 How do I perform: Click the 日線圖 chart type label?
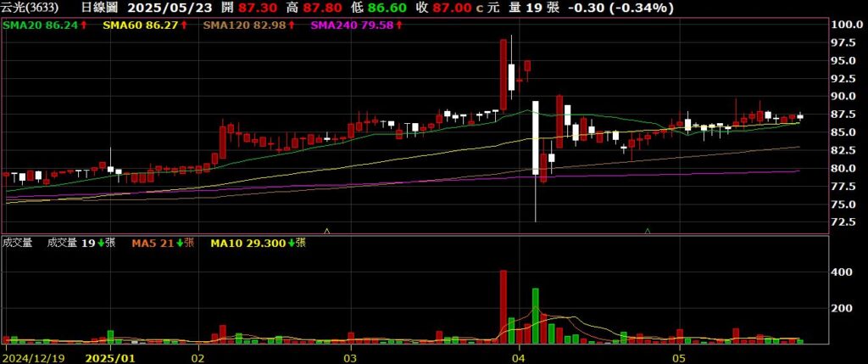point(100,8)
